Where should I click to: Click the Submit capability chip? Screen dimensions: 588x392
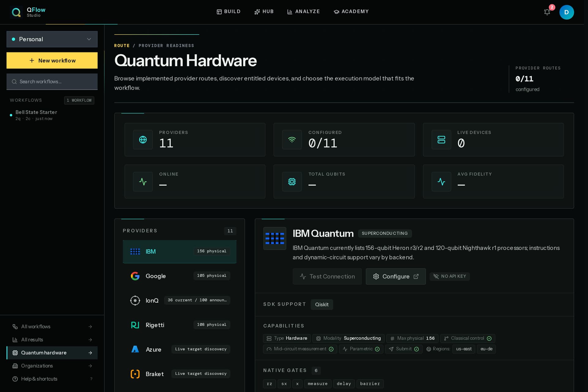click(x=404, y=349)
